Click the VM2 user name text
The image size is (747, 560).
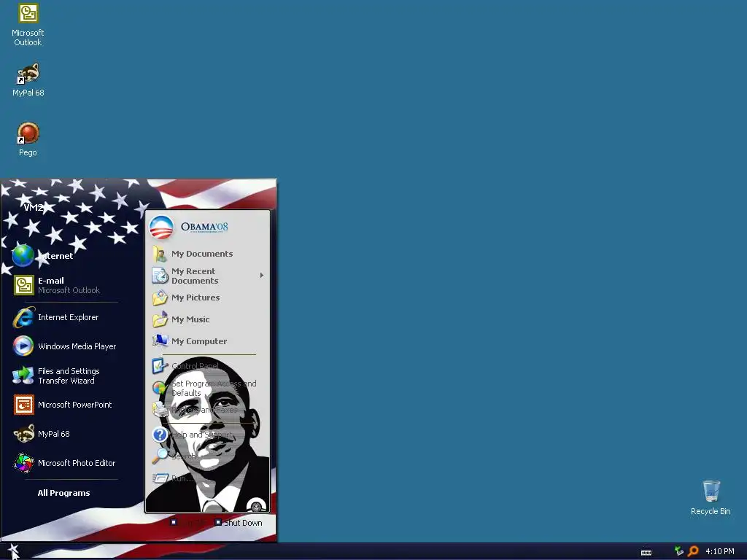pyautogui.click(x=34, y=208)
